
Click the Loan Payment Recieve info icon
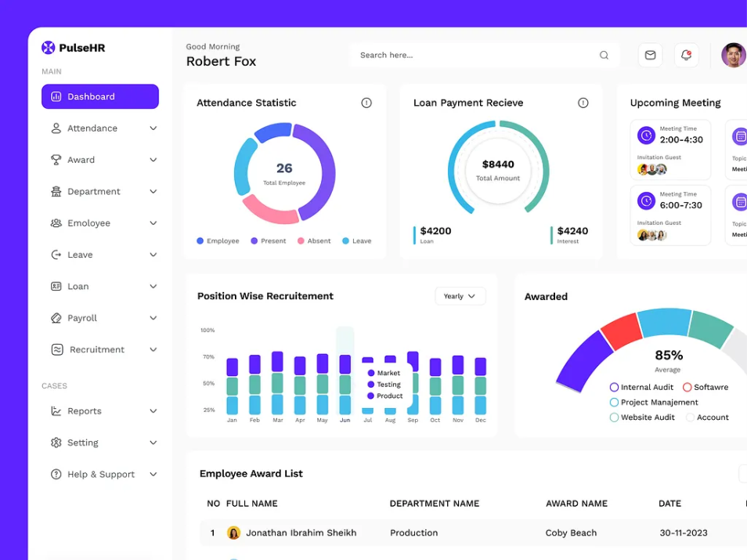tap(583, 103)
